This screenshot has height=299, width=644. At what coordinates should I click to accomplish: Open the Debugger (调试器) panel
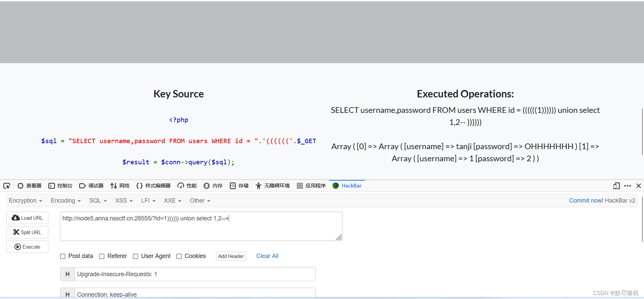coord(91,186)
